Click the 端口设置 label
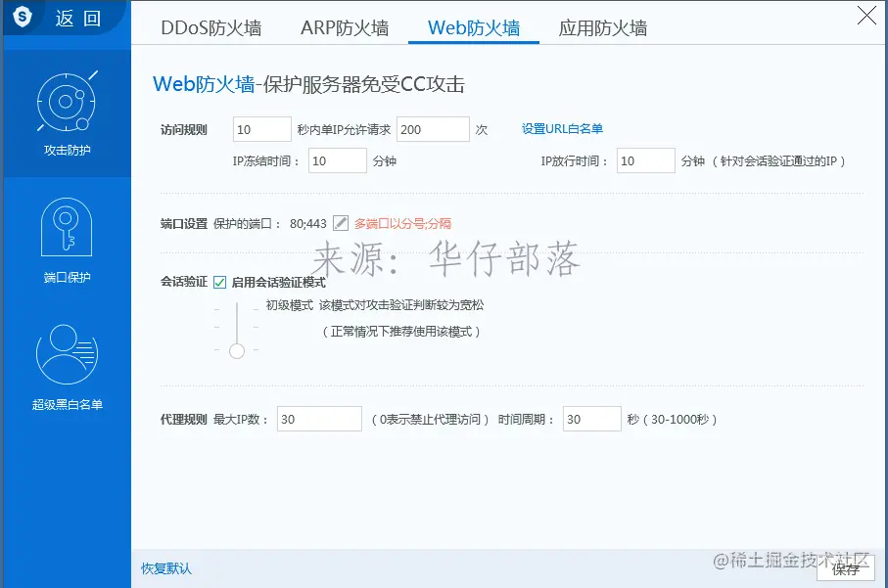The height and width of the screenshot is (588, 888). point(183,223)
